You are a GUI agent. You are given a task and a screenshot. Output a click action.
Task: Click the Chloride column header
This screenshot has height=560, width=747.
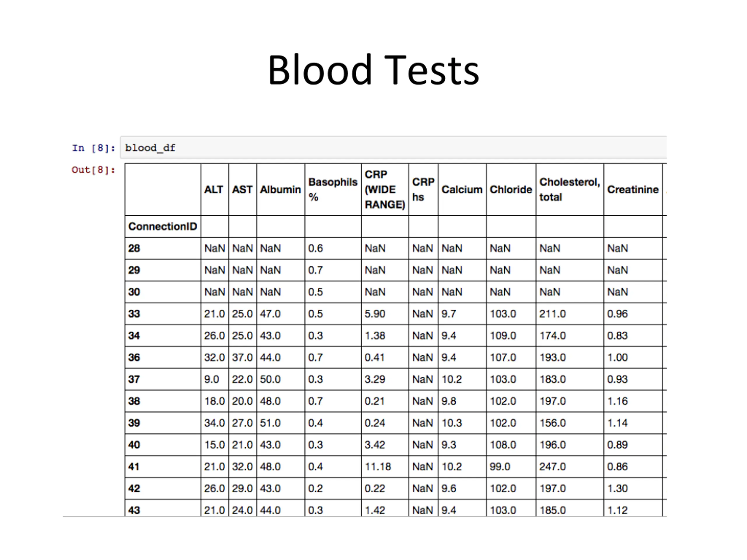(511, 190)
